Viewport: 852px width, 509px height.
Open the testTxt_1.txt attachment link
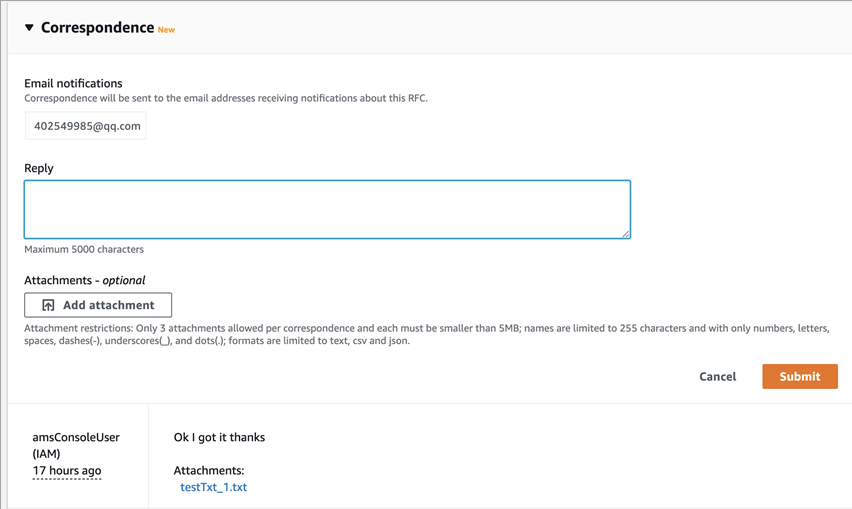coord(213,487)
